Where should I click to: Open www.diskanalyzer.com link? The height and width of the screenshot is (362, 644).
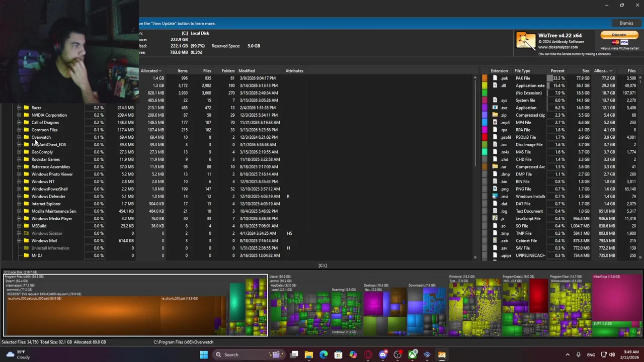coord(557,47)
